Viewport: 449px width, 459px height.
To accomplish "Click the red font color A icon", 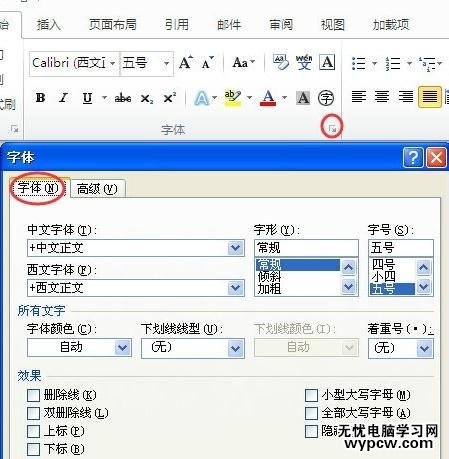I will (268, 98).
